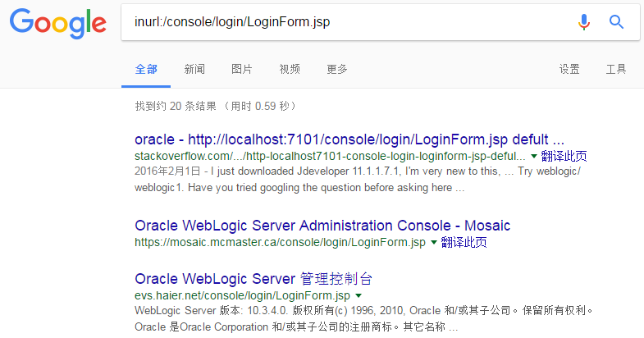Click the evs.haier.net URL text

242,295
